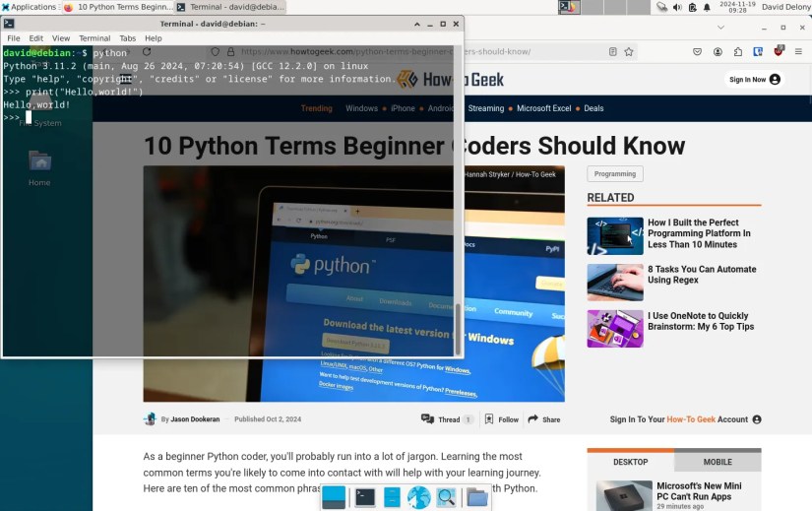This screenshot has height=511, width=812.
Task: Open the Applications menu in the top panel
Action: coord(29,7)
